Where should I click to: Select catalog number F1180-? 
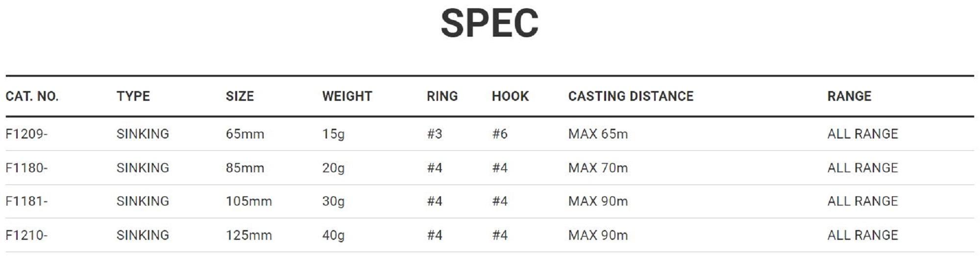tap(26, 168)
